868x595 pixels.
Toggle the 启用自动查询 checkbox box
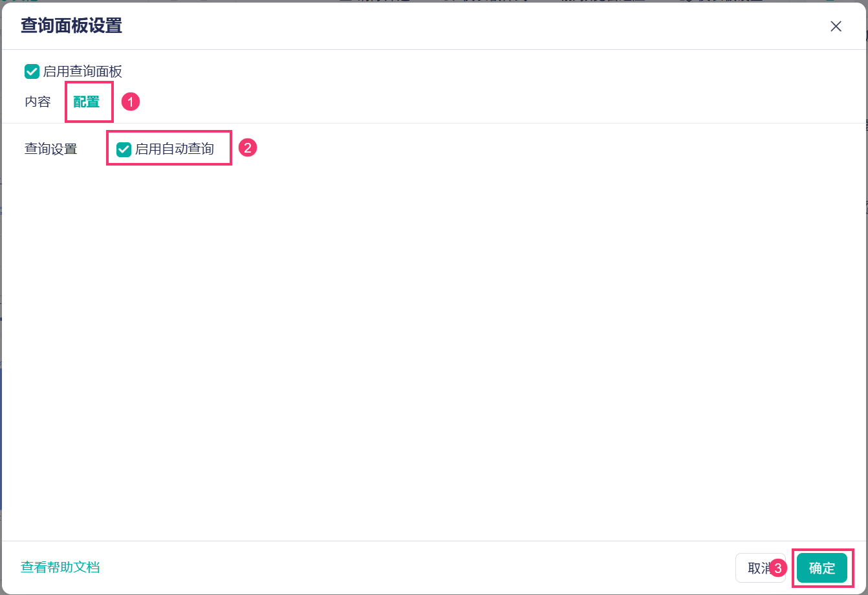point(124,149)
